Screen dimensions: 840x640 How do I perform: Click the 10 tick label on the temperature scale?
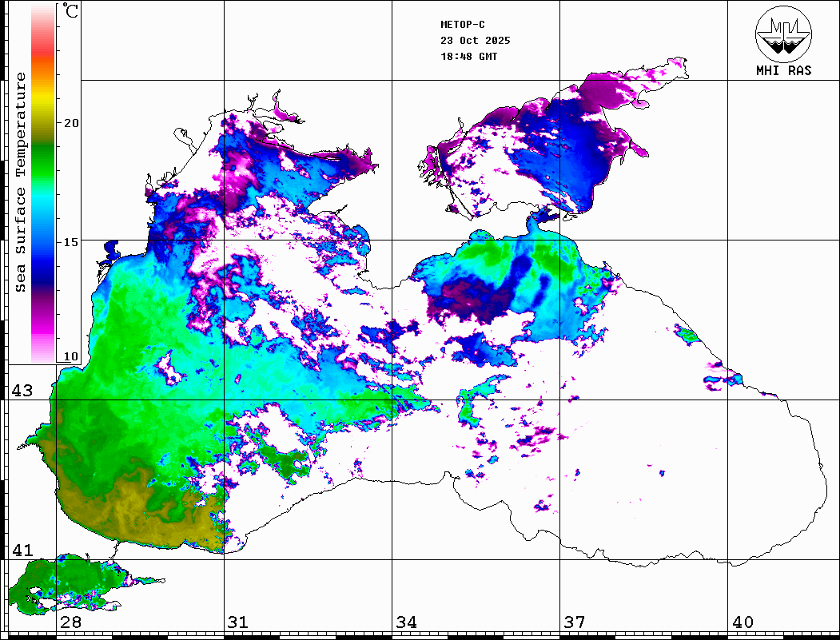(72, 356)
